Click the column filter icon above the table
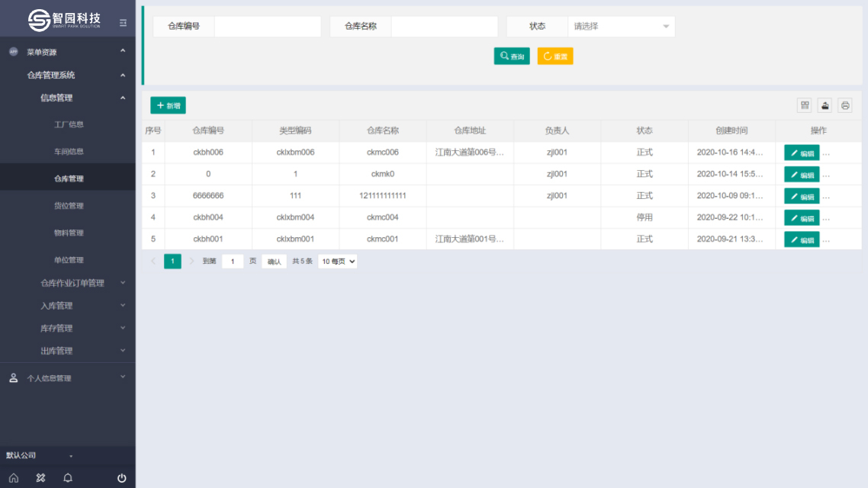This screenshot has height=488, width=868. (x=805, y=105)
